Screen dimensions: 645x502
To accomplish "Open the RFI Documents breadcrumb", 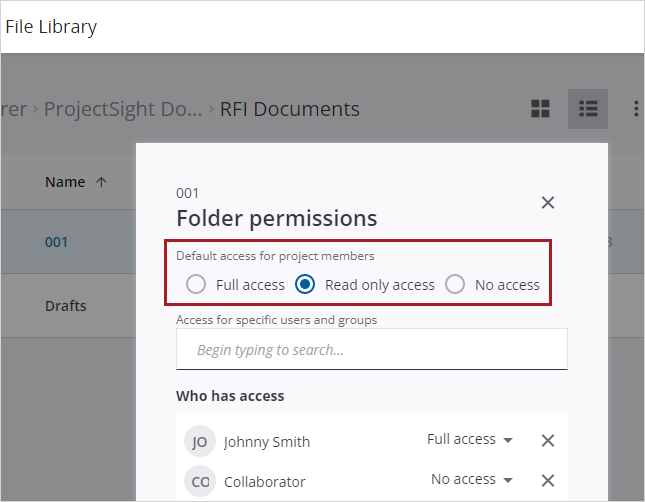I will pyautogui.click(x=290, y=109).
